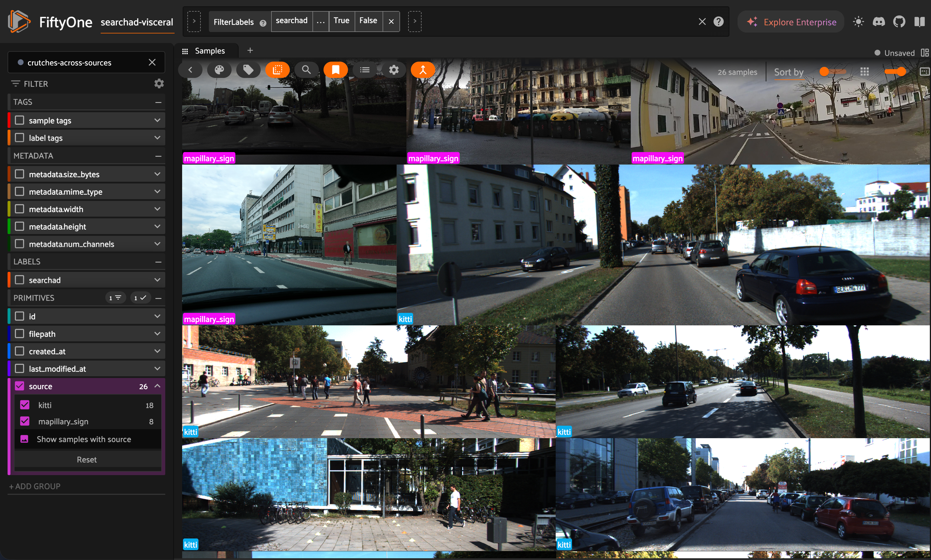Toggle the patches view tool
931x560 pixels.
pos(278,70)
